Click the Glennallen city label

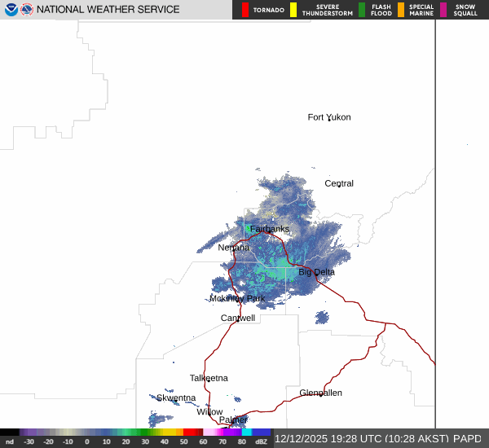point(320,393)
